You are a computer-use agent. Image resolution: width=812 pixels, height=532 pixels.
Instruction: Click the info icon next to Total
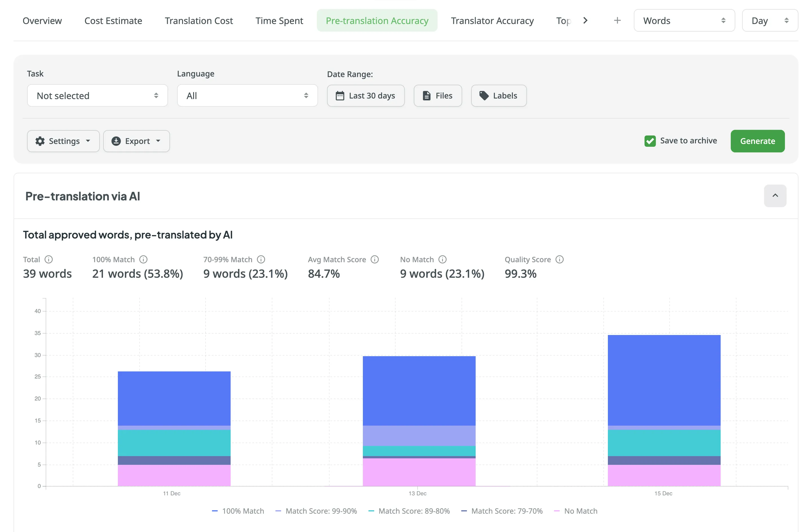point(49,260)
